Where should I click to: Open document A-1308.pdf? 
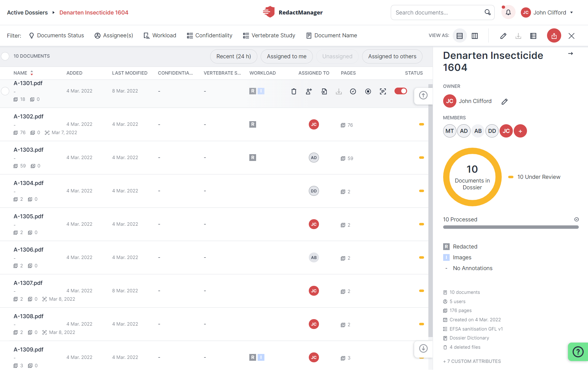[x=29, y=316]
